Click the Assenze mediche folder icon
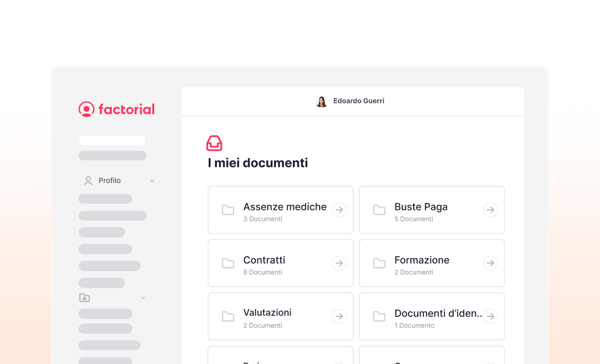This screenshot has height=364, width=600. pyautogui.click(x=228, y=210)
